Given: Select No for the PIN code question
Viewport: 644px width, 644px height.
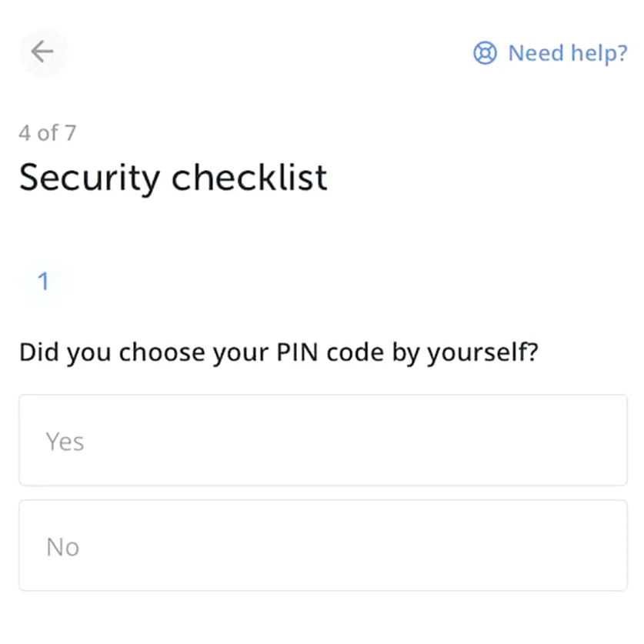Looking at the screenshot, I should [x=323, y=546].
